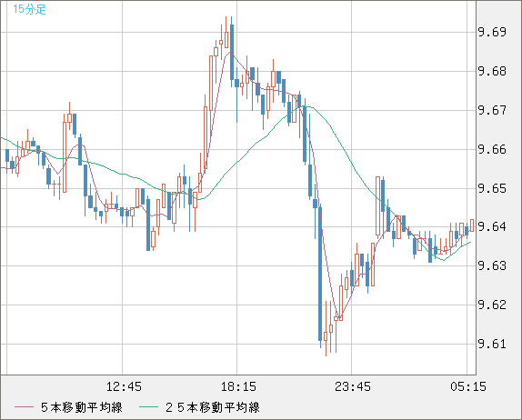Viewport: 522px width, 420px height.
Task: Click the 9.62 price axis label
Action: click(492, 305)
